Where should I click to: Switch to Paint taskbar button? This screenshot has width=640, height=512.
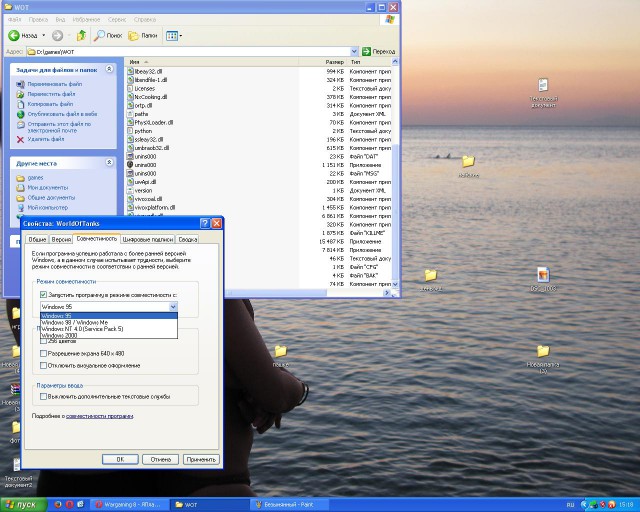tap(289, 505)
